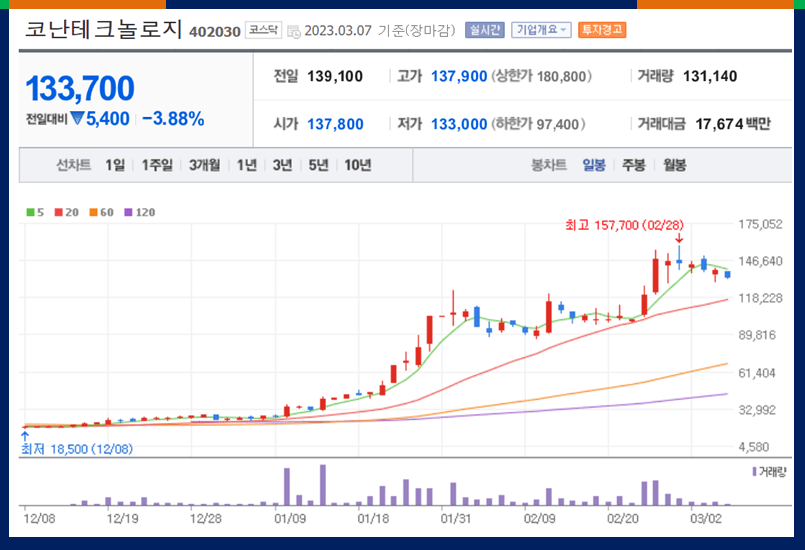
Task: Click the green 5-day moving average swatch
Action: (30, 212)
